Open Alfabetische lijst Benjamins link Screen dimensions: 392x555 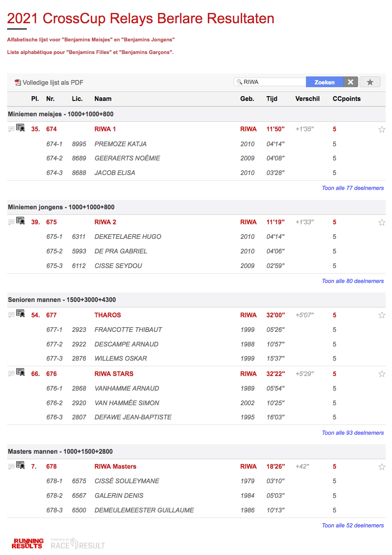coord(91,39)
